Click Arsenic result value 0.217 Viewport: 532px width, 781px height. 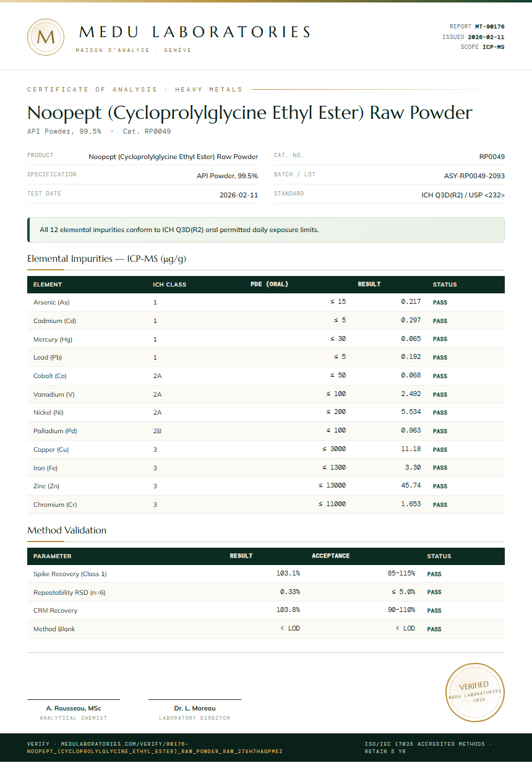click(x=411, y=302)
